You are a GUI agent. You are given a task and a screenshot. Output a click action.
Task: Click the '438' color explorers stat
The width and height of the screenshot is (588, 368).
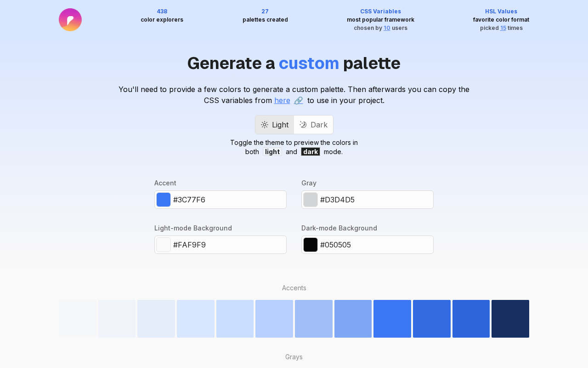pos(162,11)
